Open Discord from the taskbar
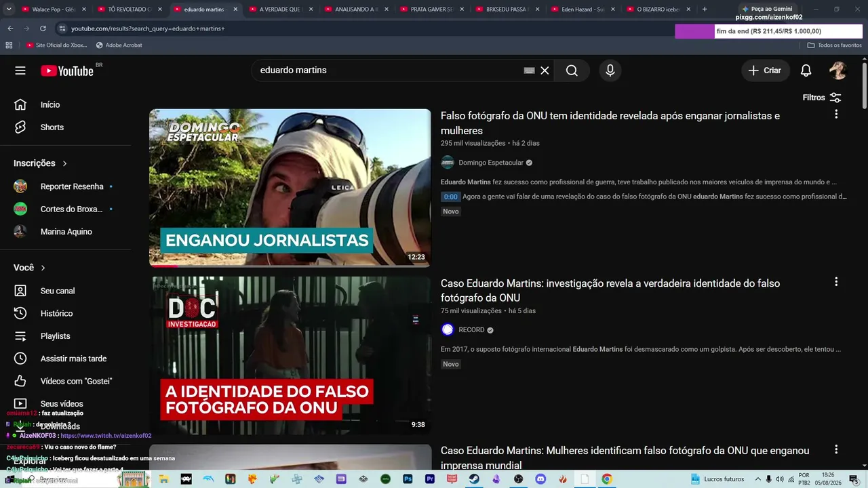The image size is (868, 488). click(x=540, y=479)
